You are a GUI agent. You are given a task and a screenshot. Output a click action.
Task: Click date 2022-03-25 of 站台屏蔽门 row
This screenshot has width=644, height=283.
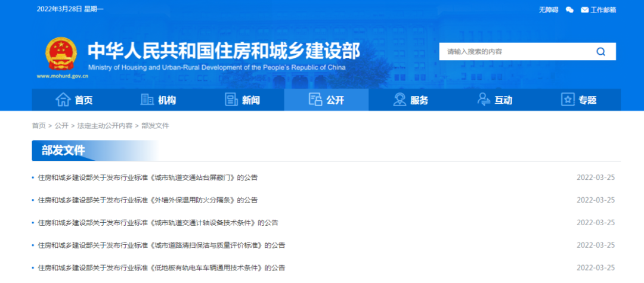[596, 178]
